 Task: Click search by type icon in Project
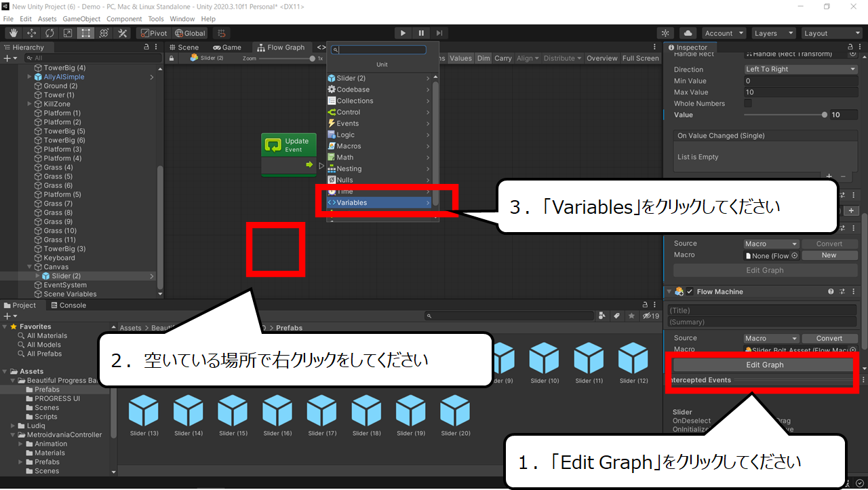602,316
